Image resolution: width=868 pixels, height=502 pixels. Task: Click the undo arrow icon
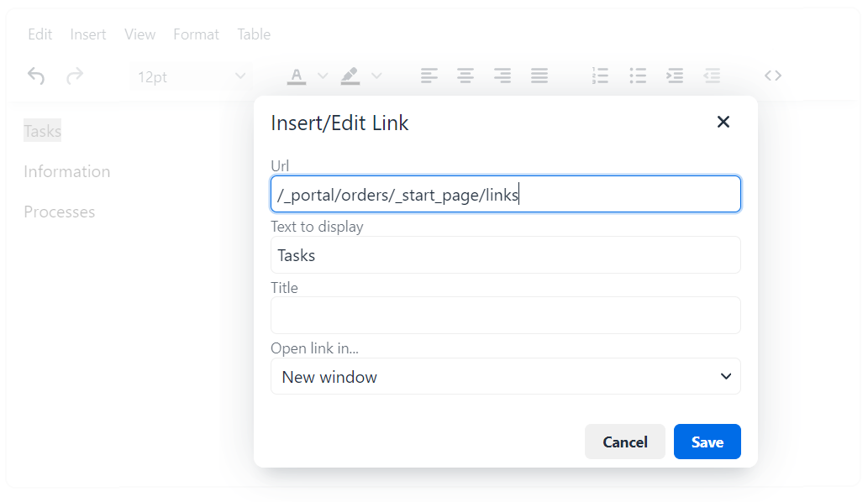[x=36, y=76]
